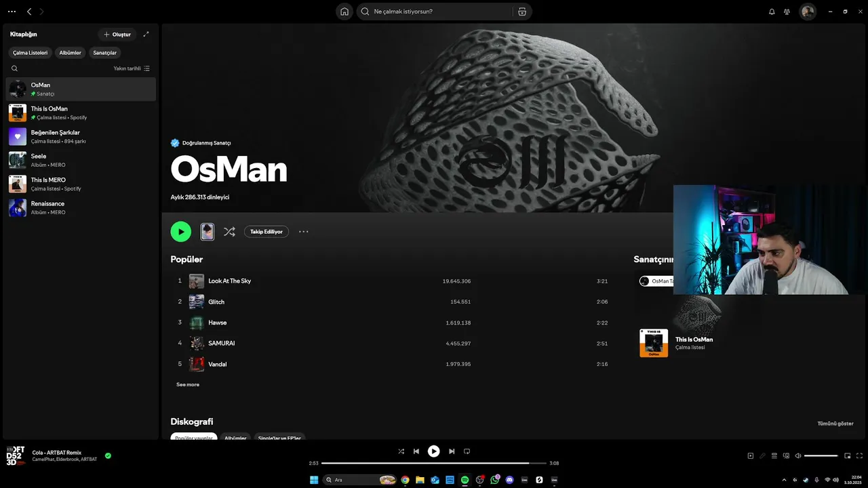Open Chrome from taskbar

point(405,480)
